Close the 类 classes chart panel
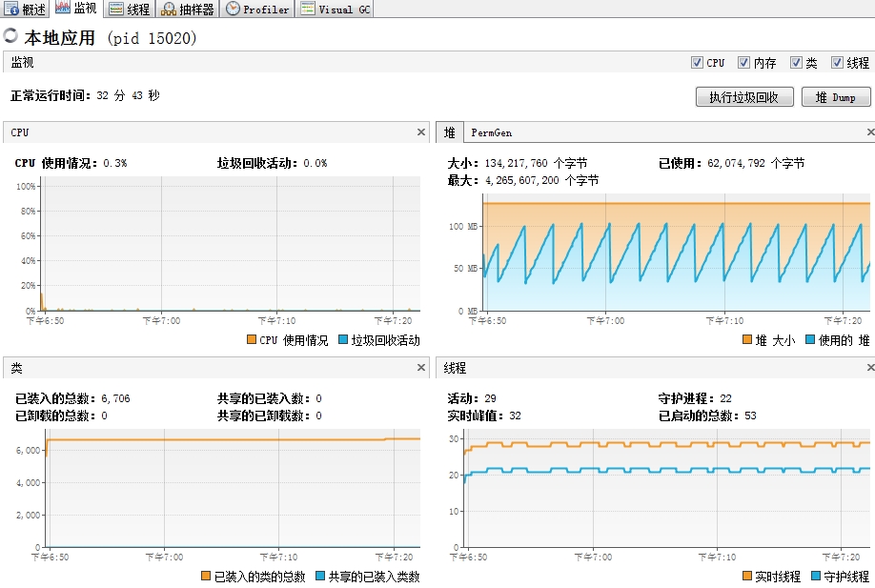Screen dimensions: 875x588 [x=420, y=368]
